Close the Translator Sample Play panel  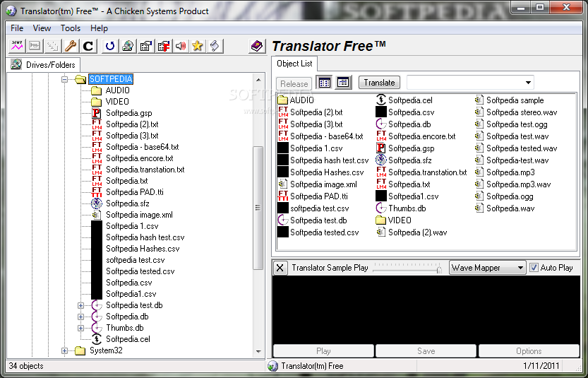point(280,268)
